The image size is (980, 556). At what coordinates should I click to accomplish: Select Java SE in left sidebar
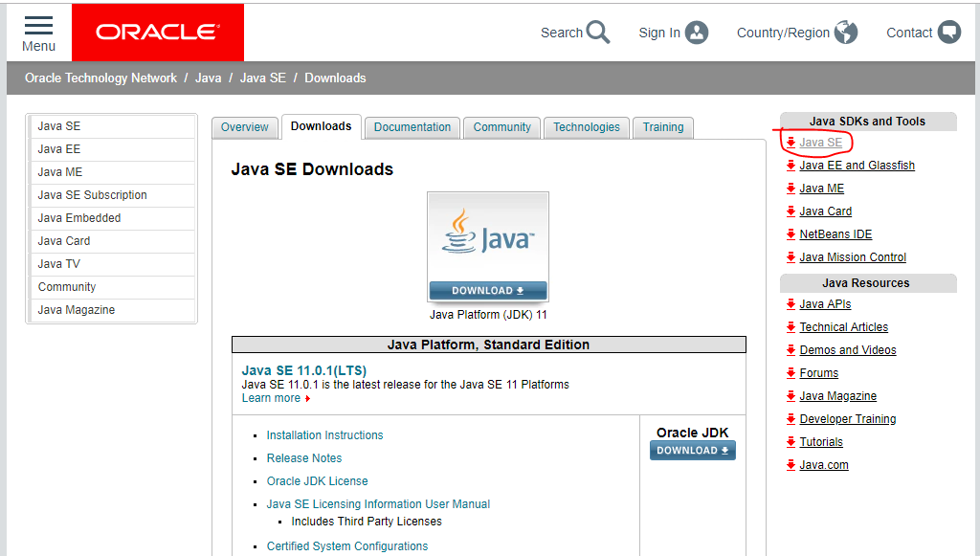[113, 126]
